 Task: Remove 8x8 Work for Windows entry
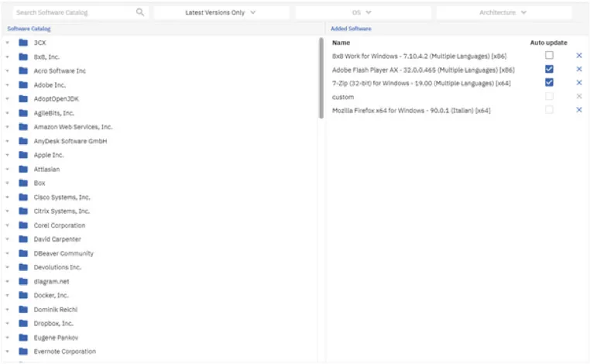point(578,56)
